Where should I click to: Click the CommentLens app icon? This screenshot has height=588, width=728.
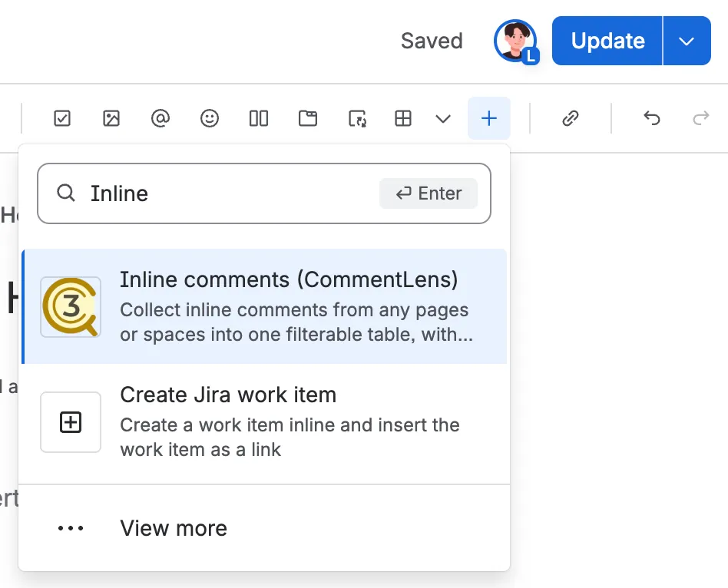pos(71,307)
